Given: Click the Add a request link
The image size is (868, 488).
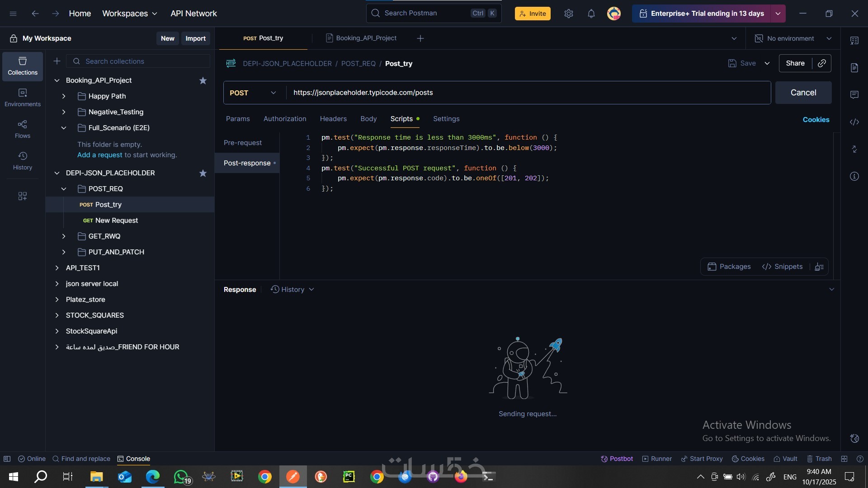Looking at the screenshot, I should pyautogui.click(x=99, y=155).
